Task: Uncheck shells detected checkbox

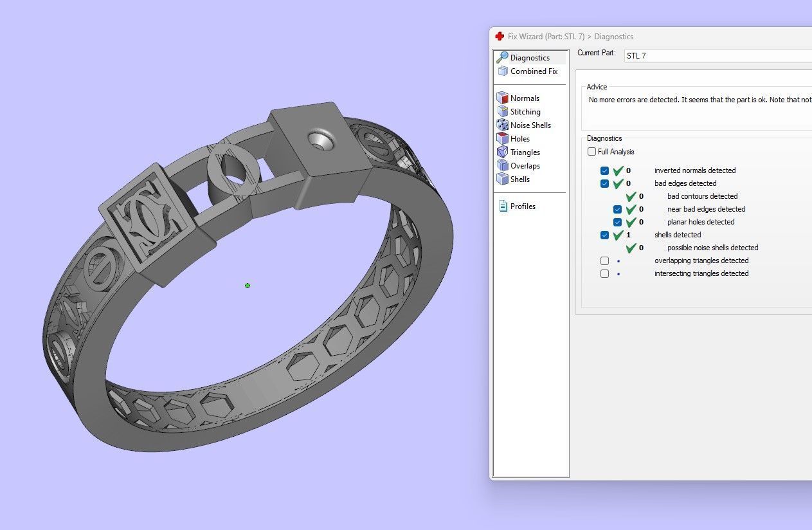Action: click(604, 235)
